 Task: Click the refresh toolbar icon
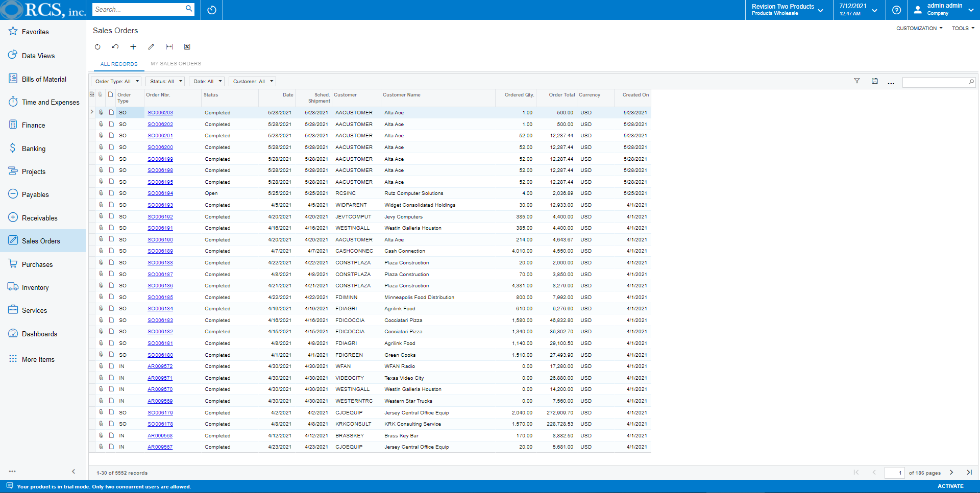coord(97,46)
